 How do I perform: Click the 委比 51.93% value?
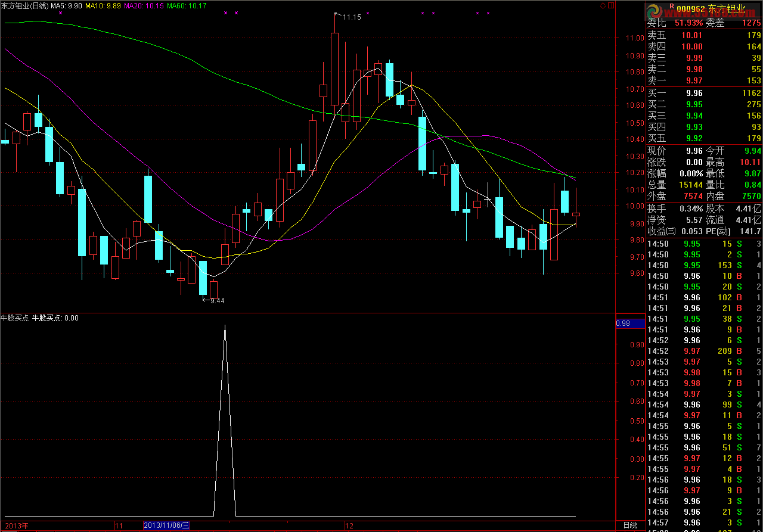688,23
